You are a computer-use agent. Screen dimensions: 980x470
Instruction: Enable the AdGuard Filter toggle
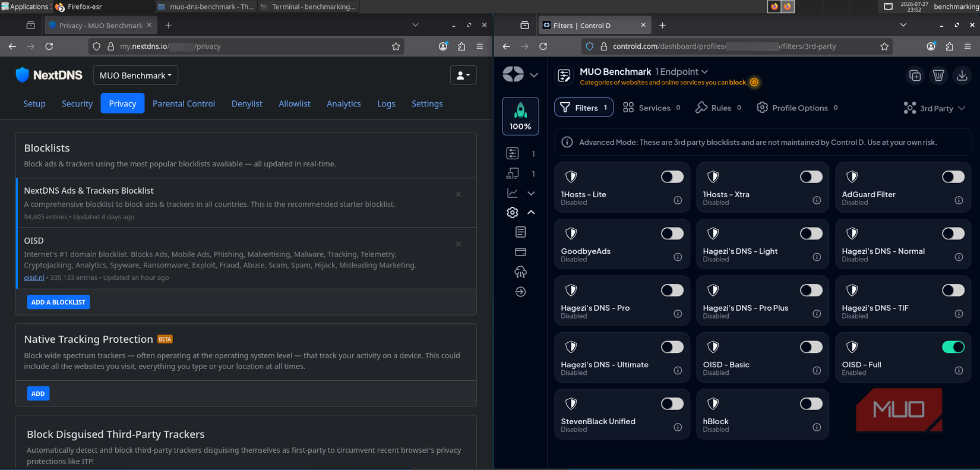click(x=953, y=177)
